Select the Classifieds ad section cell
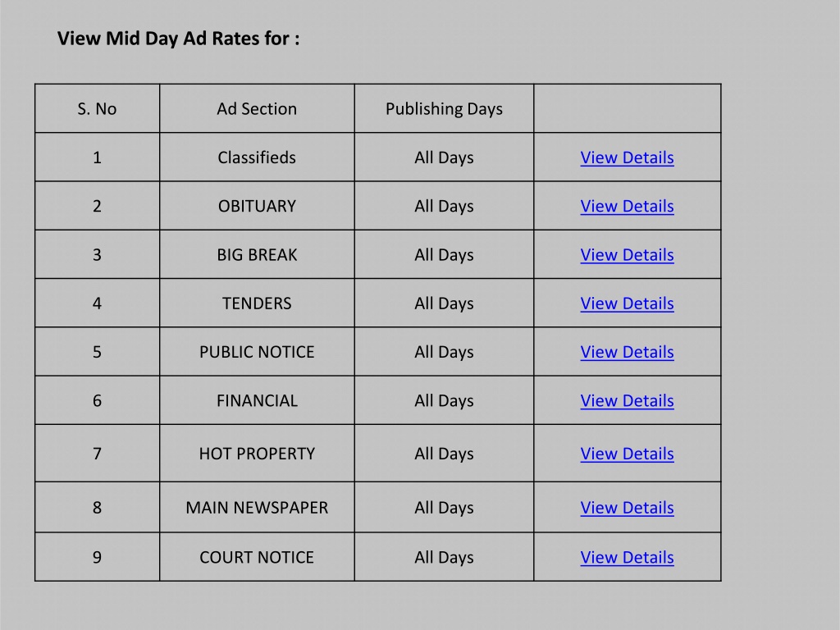840x630 pixels. click(257, 157)
